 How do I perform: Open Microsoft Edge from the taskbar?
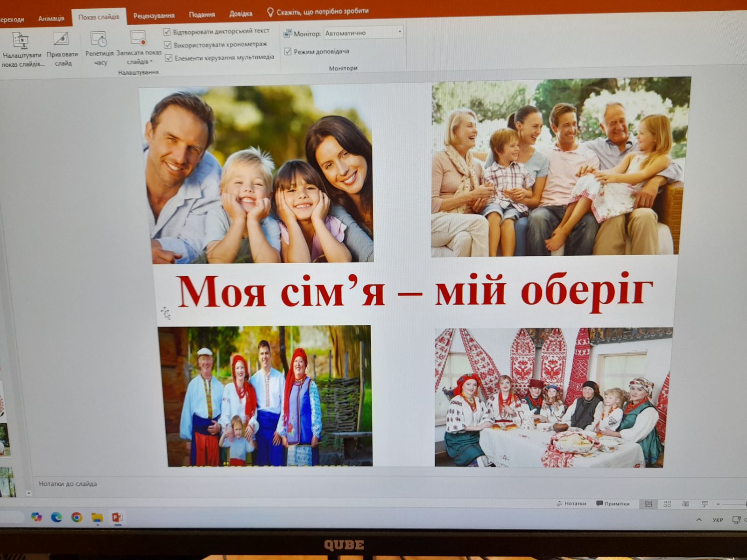pos(56,517)
